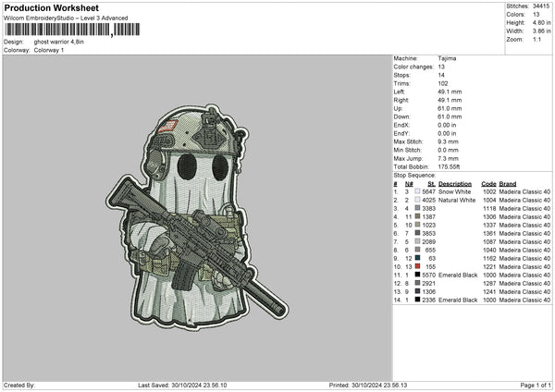
Task: Click the olive swatch for code 1306
Action: pyautogui.click(x=418, y=216)
